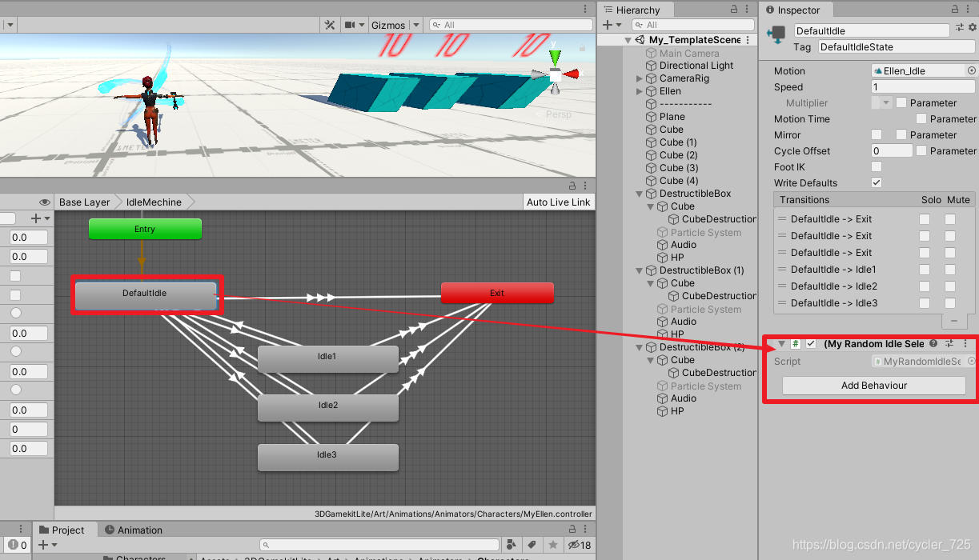The height and width of the screenshot is (560, 979).
Task: Enable the Mirror checkbox
Action: coord(877,135)
